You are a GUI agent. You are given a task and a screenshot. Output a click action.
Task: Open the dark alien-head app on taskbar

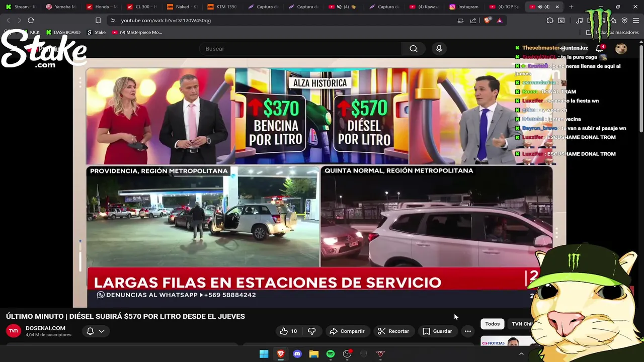(364, 354)
